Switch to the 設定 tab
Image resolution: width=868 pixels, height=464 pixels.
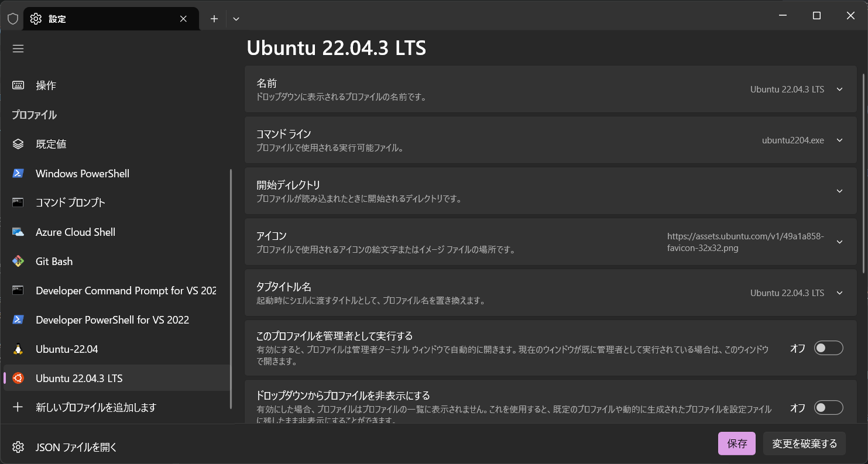111,19
